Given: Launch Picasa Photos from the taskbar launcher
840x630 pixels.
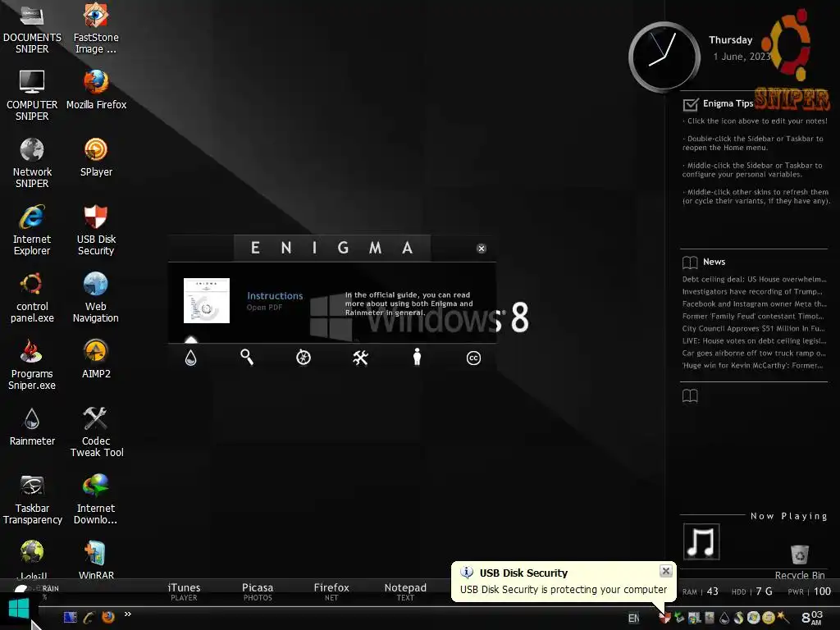Looking at the screenshot, I should pyautogui.click(x=258, y=591).
